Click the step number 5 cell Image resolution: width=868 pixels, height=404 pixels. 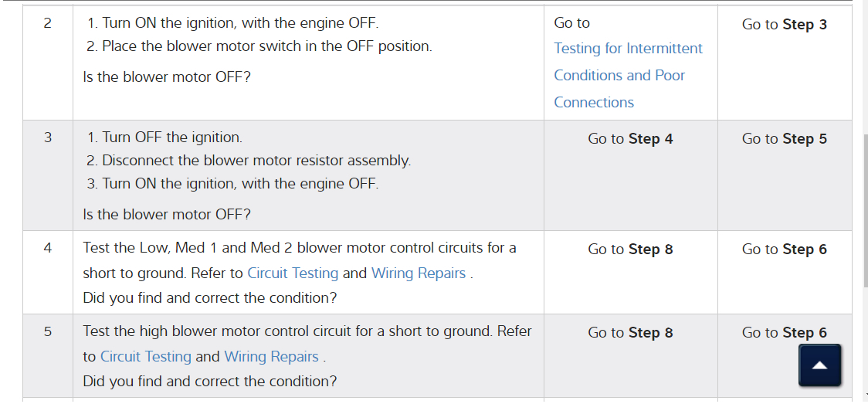coord(48,331)
